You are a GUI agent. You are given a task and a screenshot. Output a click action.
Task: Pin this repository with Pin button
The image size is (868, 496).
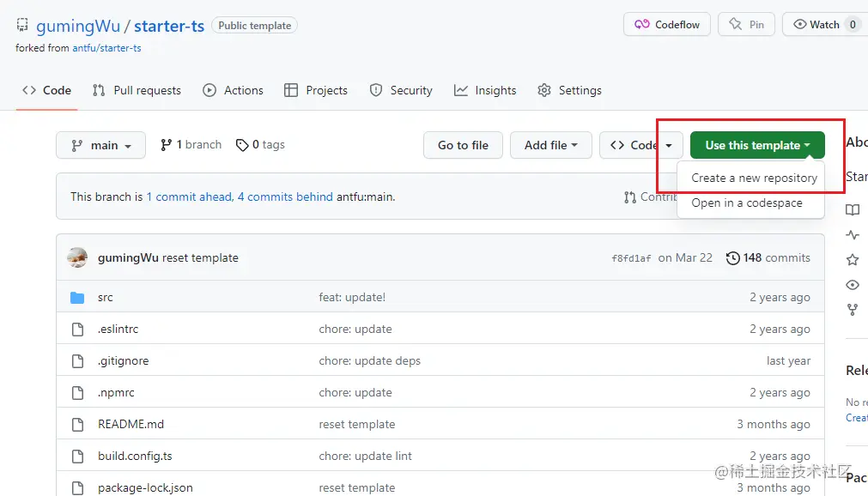(746, 24)
